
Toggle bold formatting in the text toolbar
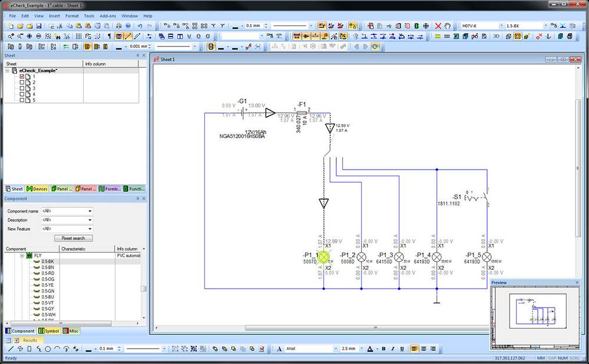pyautogui.click(x=383, y=349)
